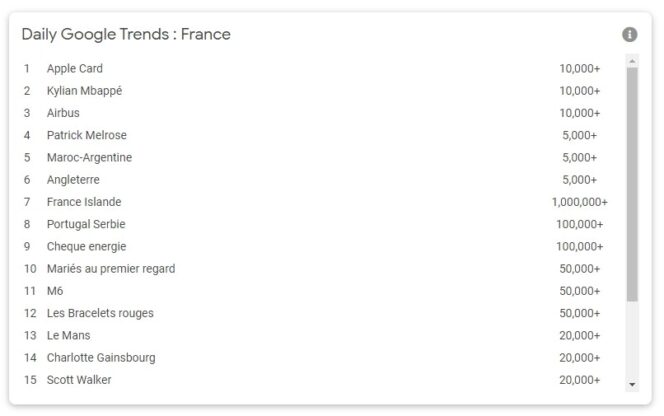Select the Maroc-Argentine search trend
This screenshot has height=416, width=664.
(x=89, y=157)
